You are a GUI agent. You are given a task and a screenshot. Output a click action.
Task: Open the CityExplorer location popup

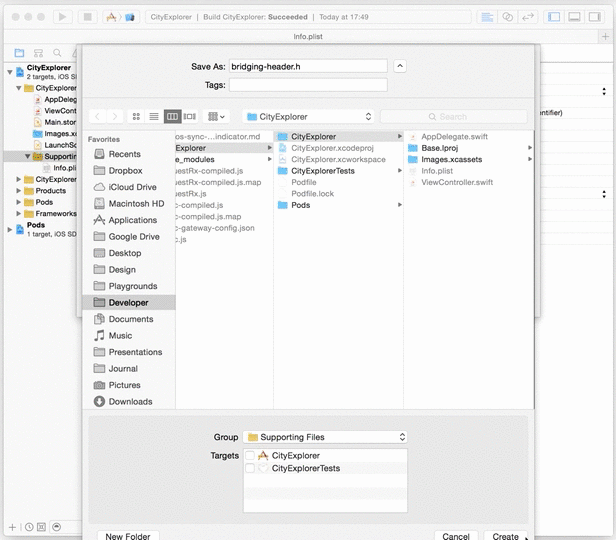308,117
